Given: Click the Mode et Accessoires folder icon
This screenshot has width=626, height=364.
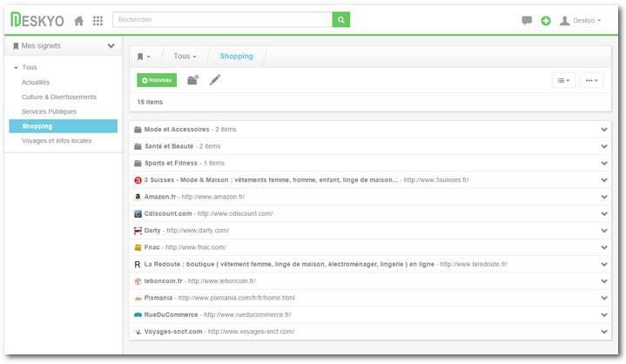Looking at the screenshot, I should 138,129.
